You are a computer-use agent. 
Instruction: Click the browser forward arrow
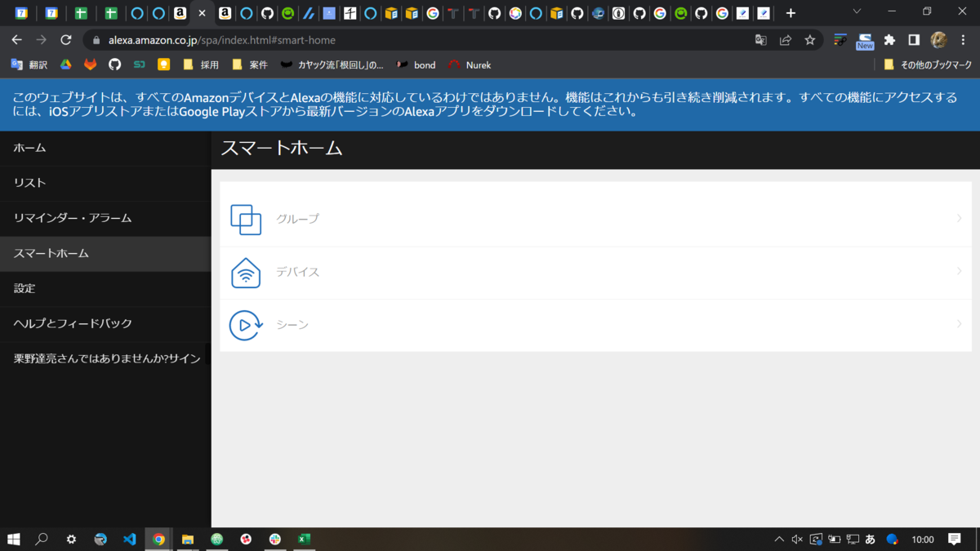click(41, 40)
